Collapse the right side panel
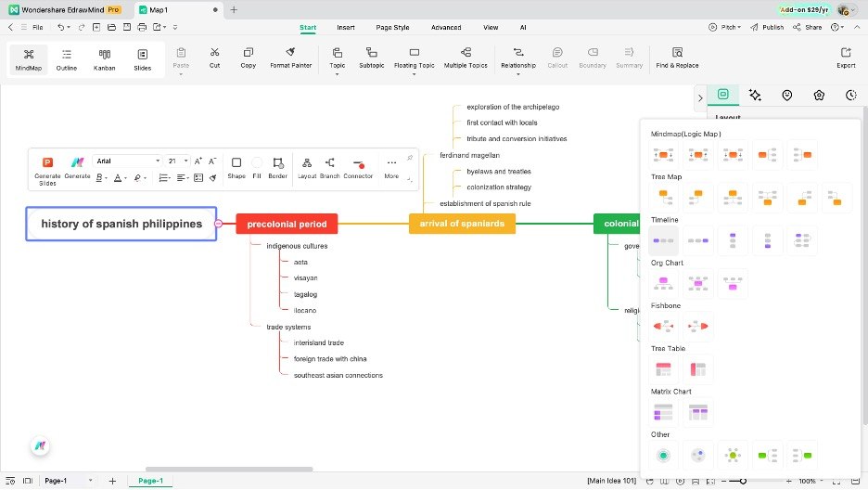868x490 pixels. (700, 98)
